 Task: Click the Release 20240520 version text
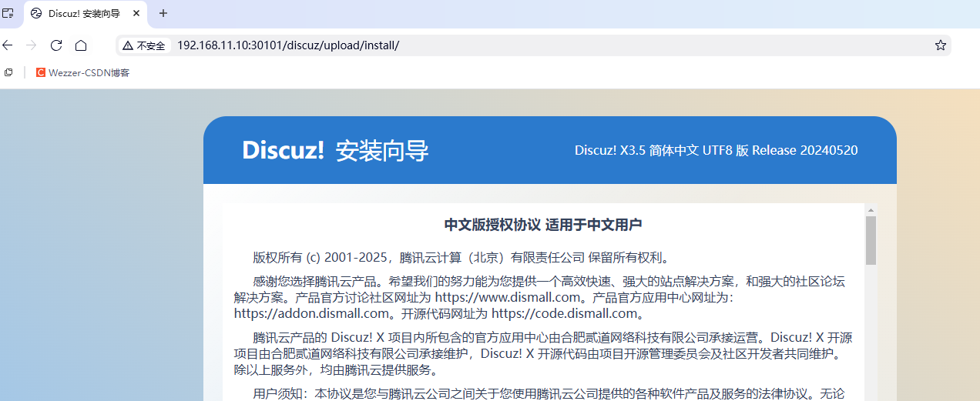(804, 150)
